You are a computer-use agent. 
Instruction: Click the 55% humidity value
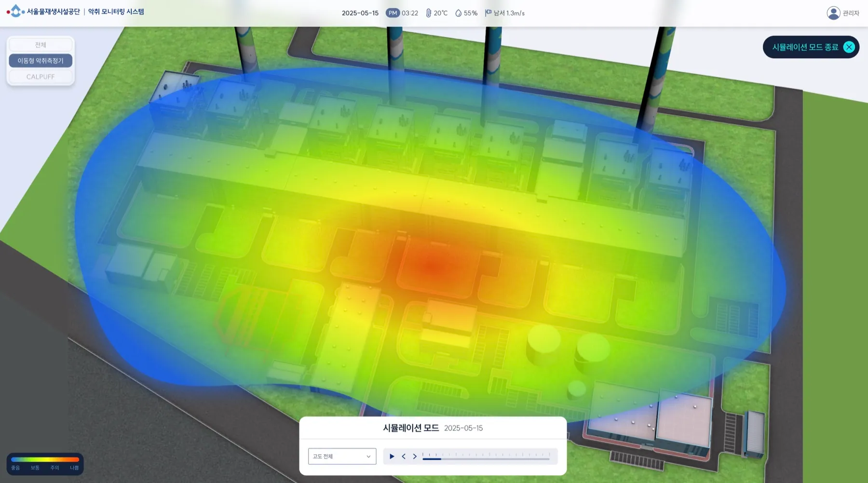coord(471,13)
